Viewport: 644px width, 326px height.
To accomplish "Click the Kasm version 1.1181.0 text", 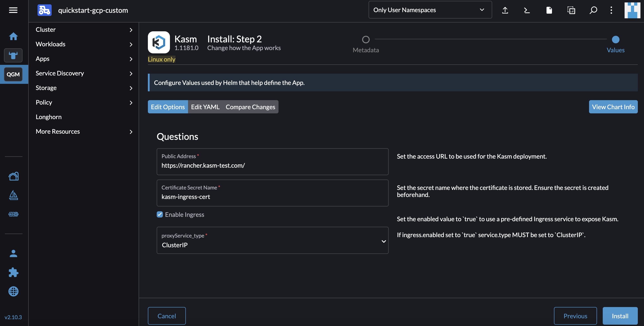I will point(186,48).
